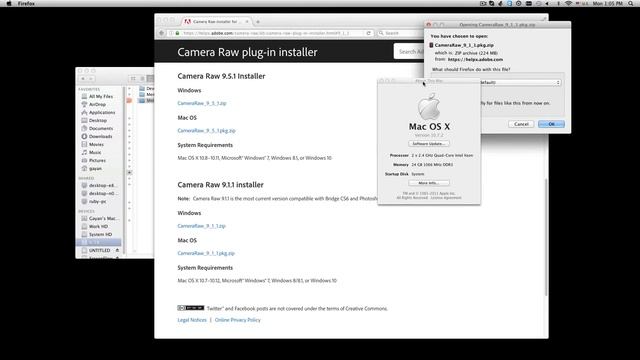Open Applications in Finder sidebar
This screenshot has height=360, width=640.
pos(102,112)
